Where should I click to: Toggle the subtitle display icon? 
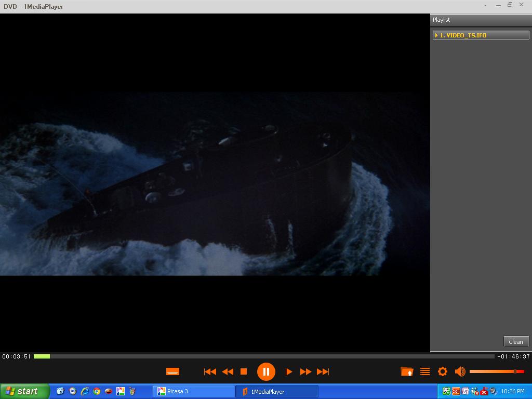pyautogui.click(x=172, y=371)
